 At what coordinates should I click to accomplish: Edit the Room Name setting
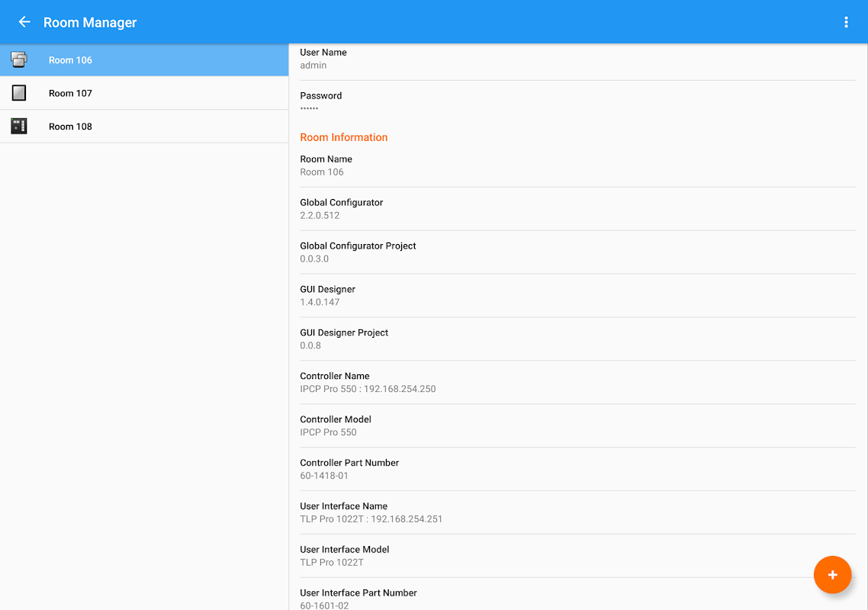coord(578,165)
